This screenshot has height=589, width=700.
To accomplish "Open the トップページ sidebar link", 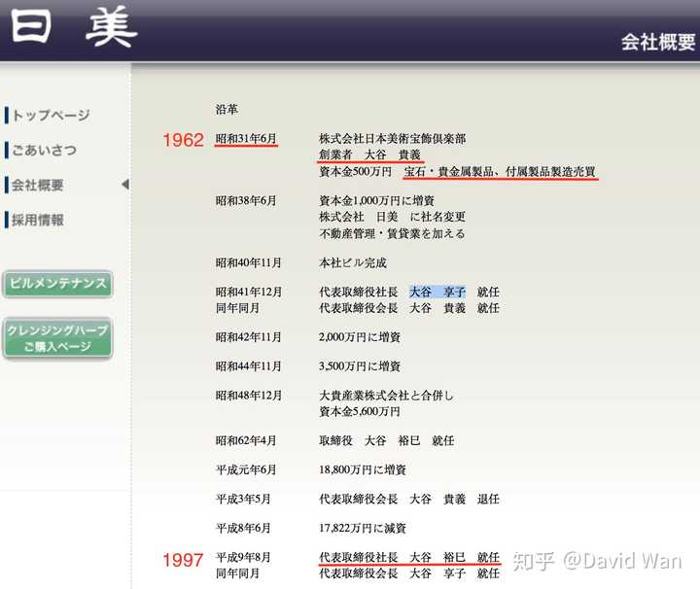I will click(x=51, y=115).
